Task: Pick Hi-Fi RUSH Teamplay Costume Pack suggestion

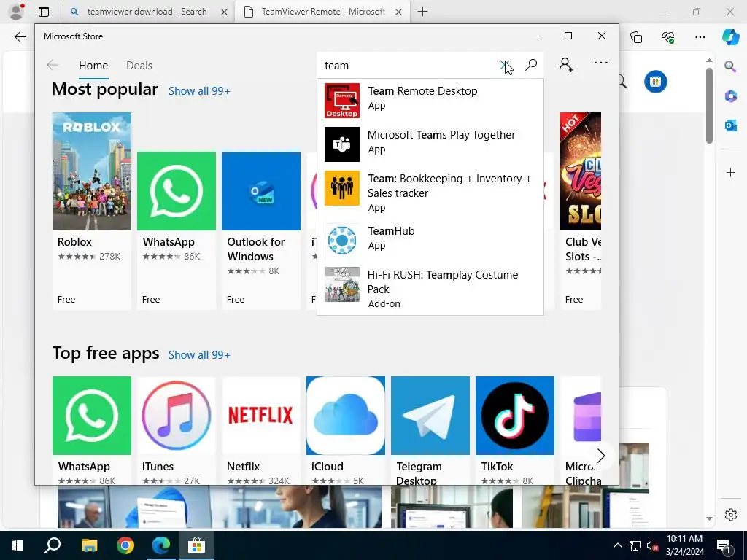Action: point(430,289)
